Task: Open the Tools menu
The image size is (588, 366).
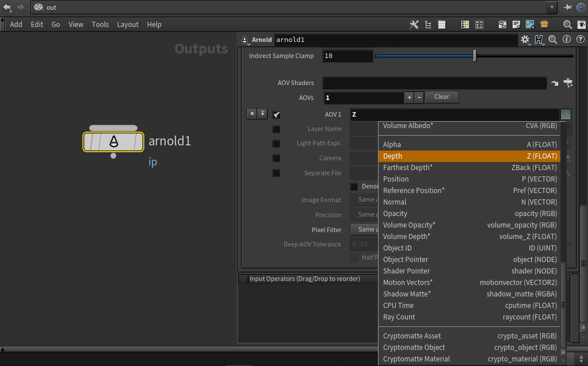Action: coord(100,24)
